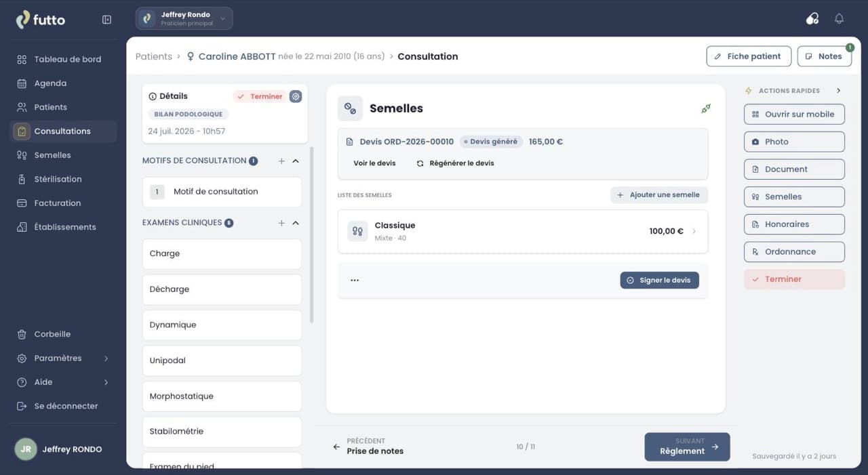Click the Document quick action

pos(794,169)
